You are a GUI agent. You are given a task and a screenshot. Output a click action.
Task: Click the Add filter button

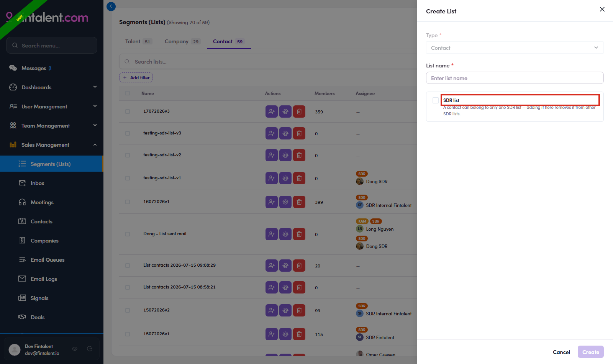tap(136, 77)
